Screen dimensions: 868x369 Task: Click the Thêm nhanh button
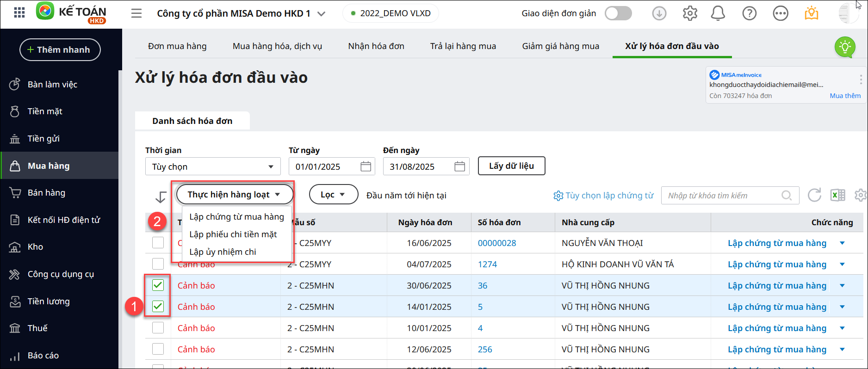point(60,49)
